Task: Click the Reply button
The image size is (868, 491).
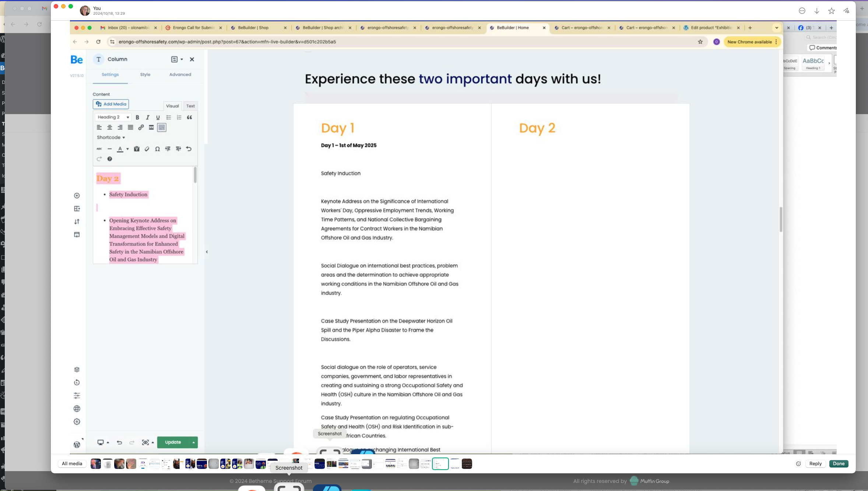Action: click(x=815, y=463)
